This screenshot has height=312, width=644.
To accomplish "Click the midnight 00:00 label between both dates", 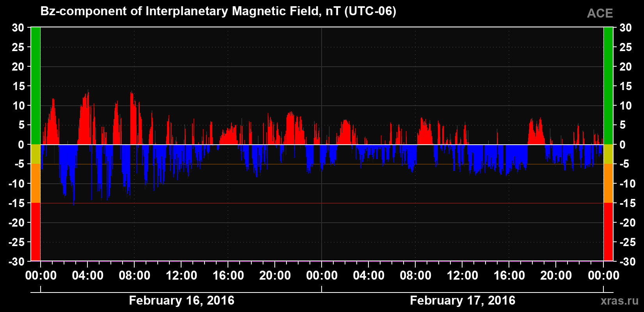I will [322, 276].
